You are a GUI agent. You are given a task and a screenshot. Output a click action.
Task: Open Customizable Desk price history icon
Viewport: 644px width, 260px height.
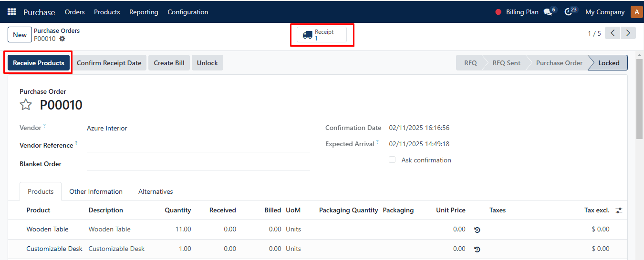pos(477,249)
